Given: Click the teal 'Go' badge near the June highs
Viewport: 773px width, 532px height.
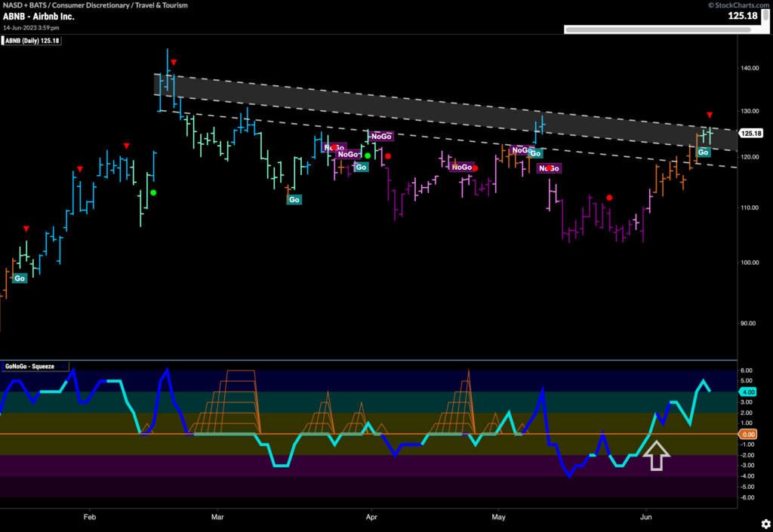Looking at the screenshot, I should point(703,152).
